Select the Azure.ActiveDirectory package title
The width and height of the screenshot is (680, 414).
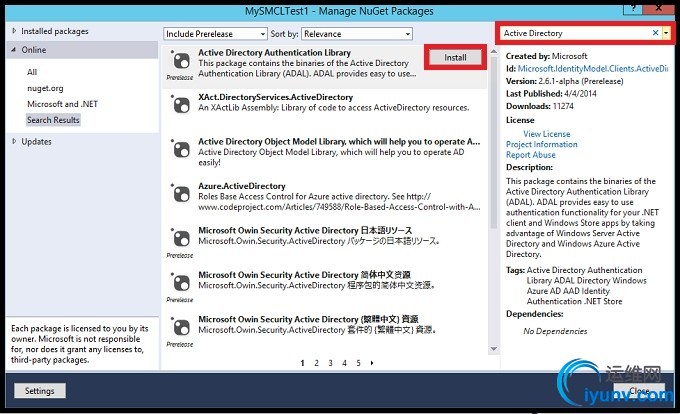pyautogui.click(x=242, y=186)
